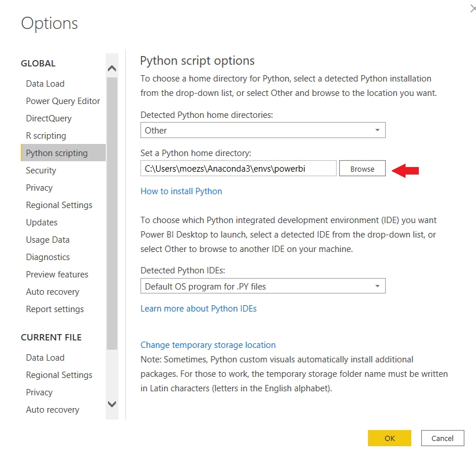Expand Detected Python IDEs dropdown
This screenshot has width=476, height=467.
[x=263, y=286]
